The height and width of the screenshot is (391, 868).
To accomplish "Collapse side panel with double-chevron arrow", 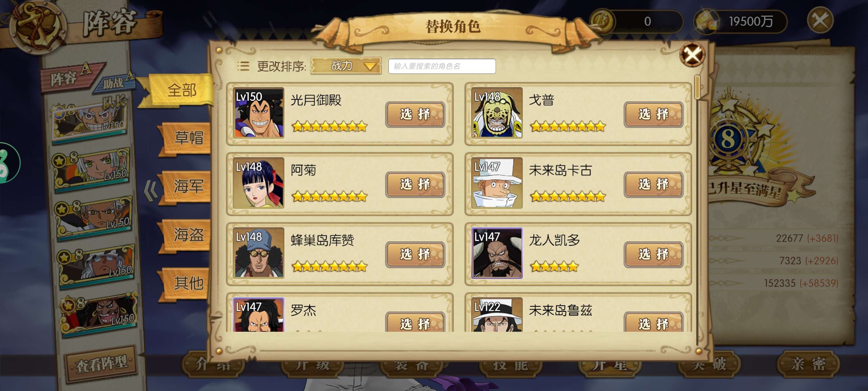I will pos(150,191).
